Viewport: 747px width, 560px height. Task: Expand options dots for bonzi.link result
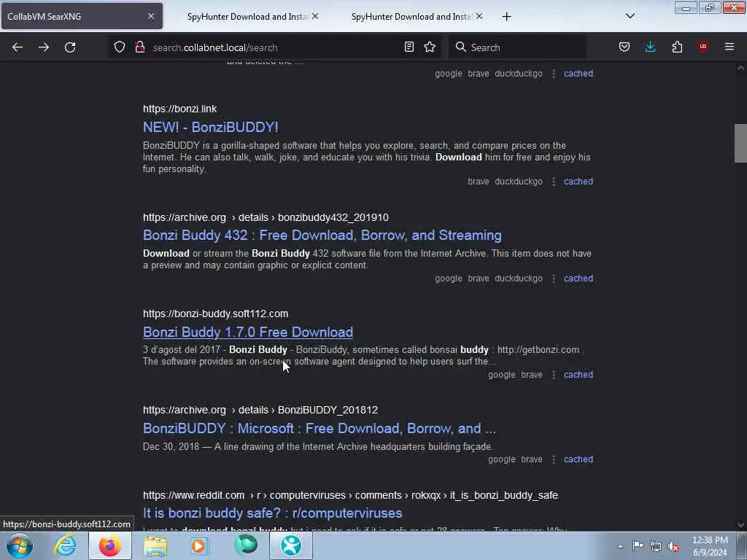pyautogui.click(x=554, y=182)
